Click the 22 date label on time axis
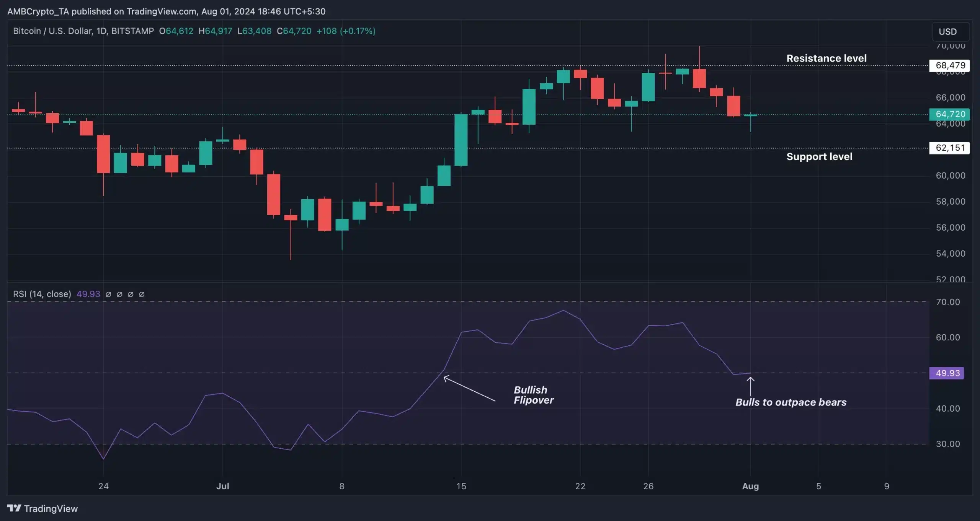 point(580,486)
